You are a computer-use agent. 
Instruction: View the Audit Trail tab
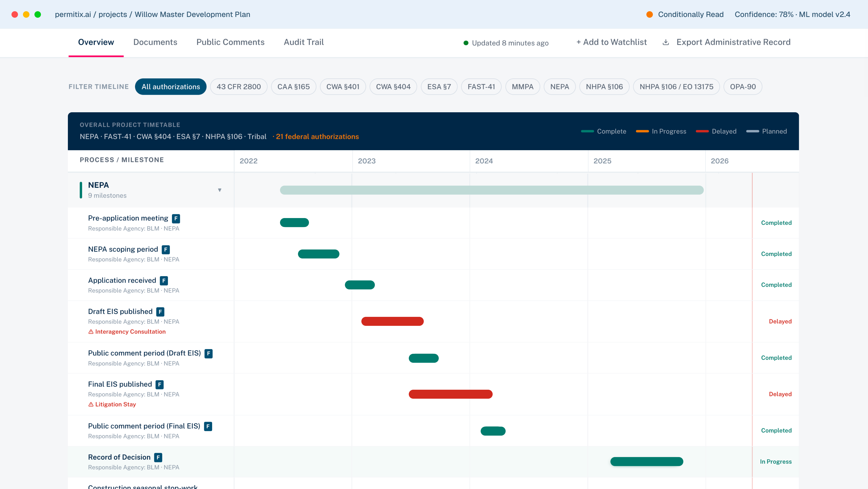coord(303,42)
